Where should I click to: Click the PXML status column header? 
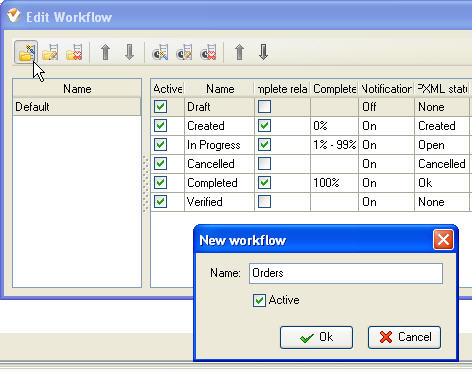click(x=442, y=89)
